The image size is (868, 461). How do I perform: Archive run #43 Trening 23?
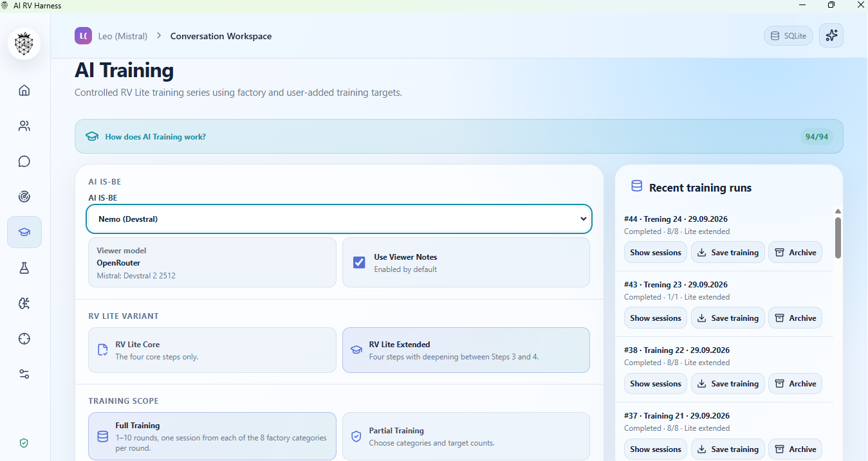pos(795,318)
